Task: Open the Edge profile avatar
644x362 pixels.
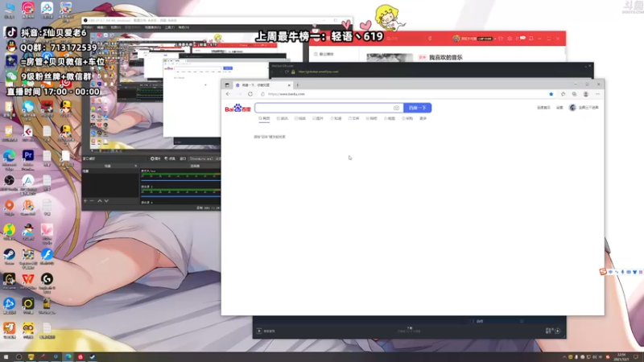Action: tap(586, 94)
